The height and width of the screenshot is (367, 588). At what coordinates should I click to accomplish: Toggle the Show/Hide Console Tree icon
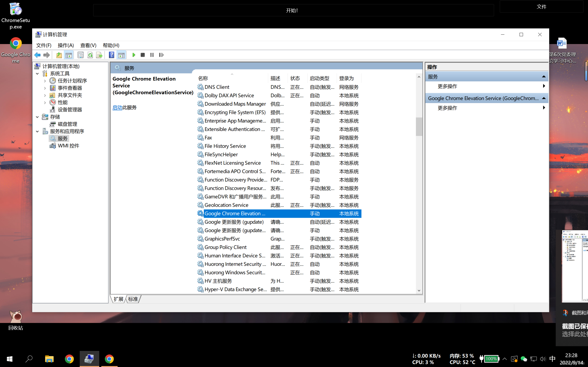pyautogui.click(x=69, y=55)
